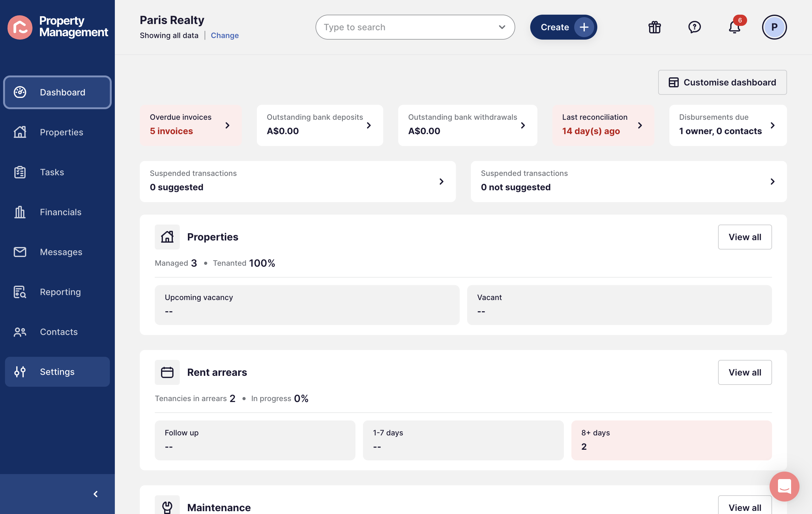Click the '5 invoices' overdue value

tap(171, 131)
